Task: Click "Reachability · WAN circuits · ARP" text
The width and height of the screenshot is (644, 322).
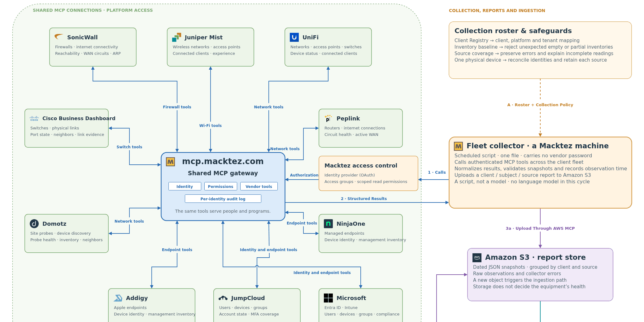Action: (88, 54)
